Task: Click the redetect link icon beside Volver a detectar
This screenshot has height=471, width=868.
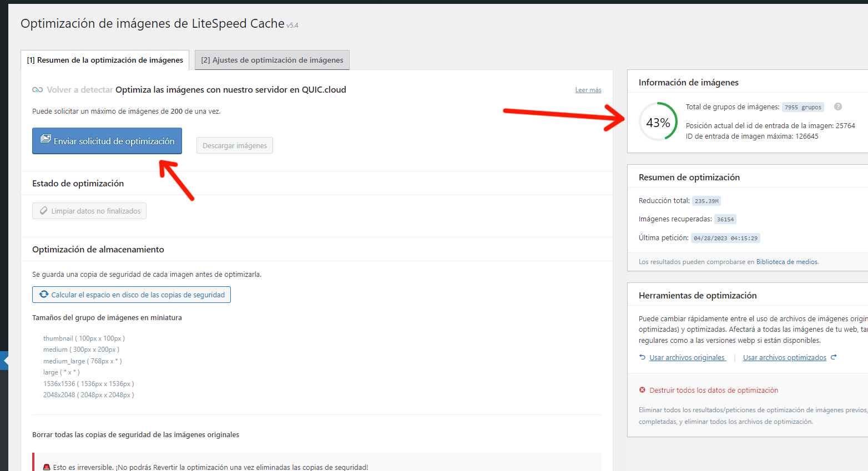Action: 37,90
